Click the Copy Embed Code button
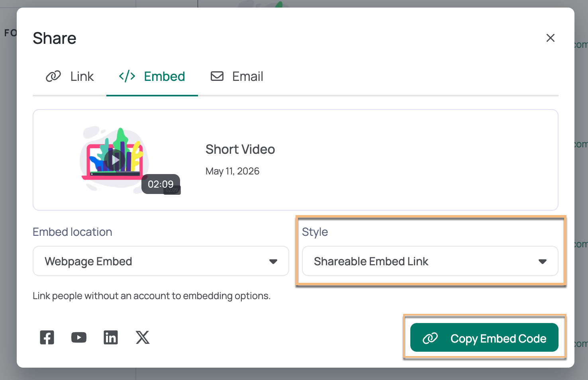 coord(484,338)
